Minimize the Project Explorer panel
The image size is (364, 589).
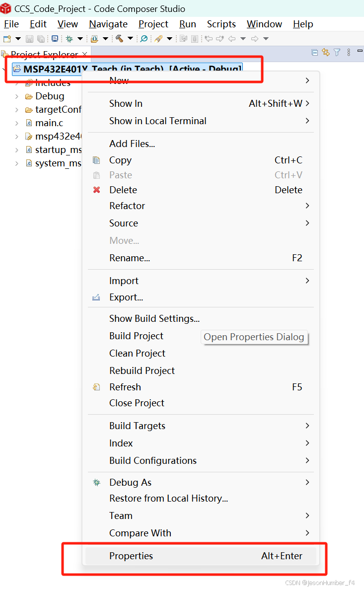pos(361,52)
